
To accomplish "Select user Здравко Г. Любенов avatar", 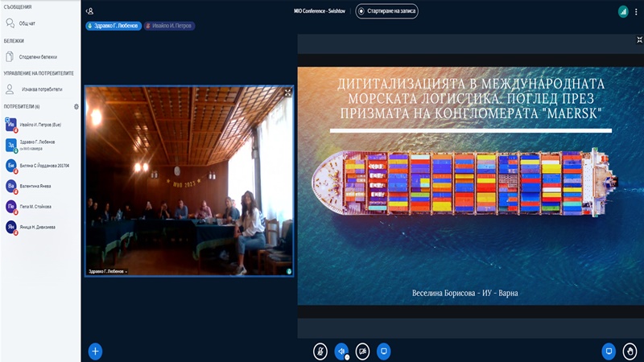I will pyautogui.click(x=11, y=145).
